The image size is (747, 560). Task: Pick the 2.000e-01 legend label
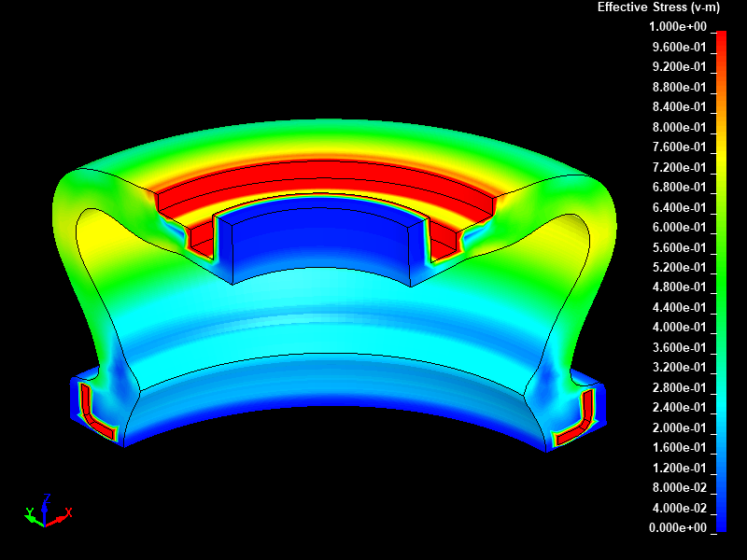coord(679,428)
